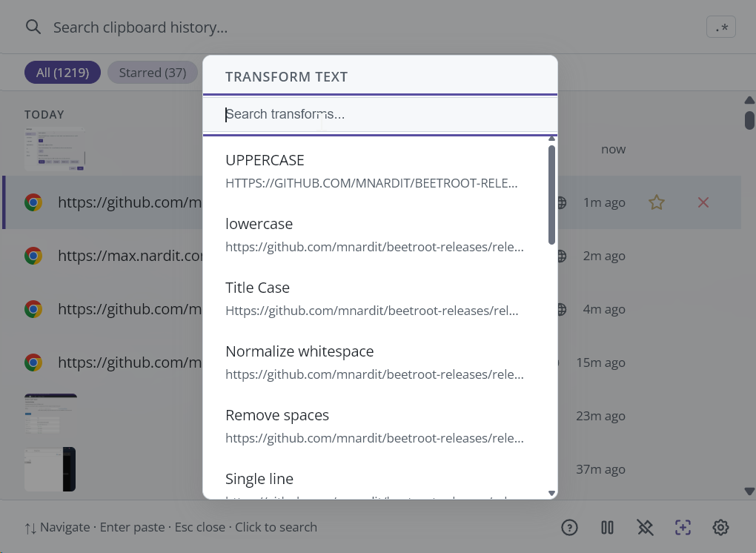Click the magnifying glass search icon
Screen dimensions: 756x553
(x=33, y=27)
